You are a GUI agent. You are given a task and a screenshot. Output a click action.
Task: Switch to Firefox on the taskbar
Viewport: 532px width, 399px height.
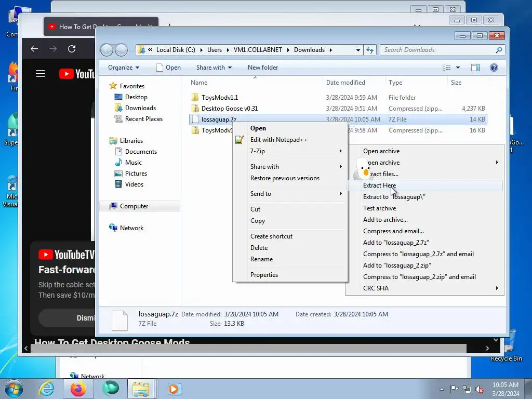(78, 389)
